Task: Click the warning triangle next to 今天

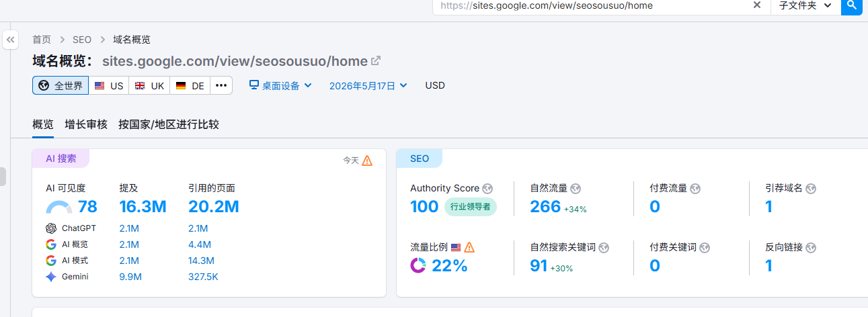Action: click(x=367, y=161)
